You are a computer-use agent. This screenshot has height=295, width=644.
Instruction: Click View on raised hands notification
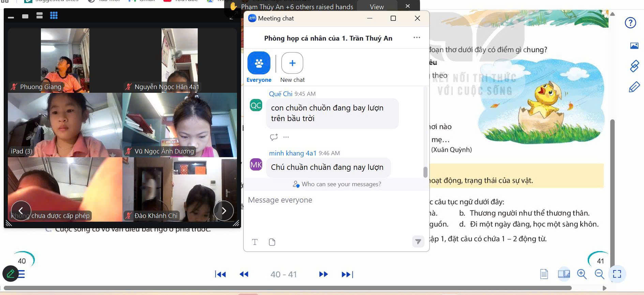pos(377,7)
